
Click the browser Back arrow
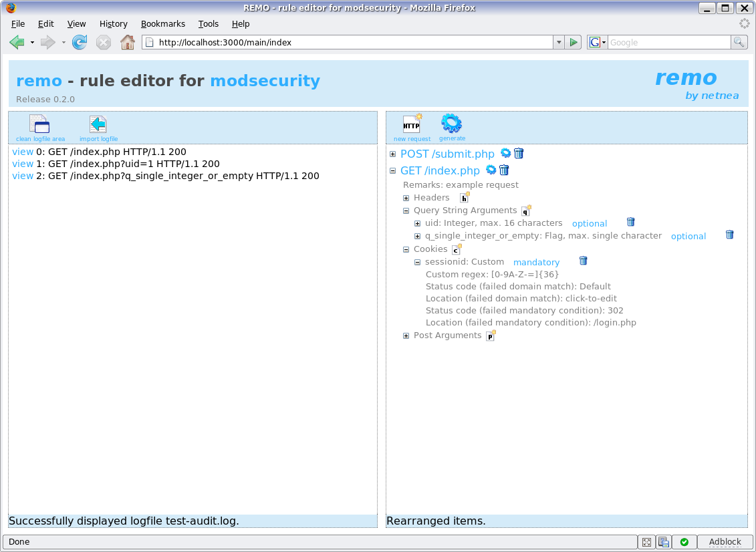point(17,42)
